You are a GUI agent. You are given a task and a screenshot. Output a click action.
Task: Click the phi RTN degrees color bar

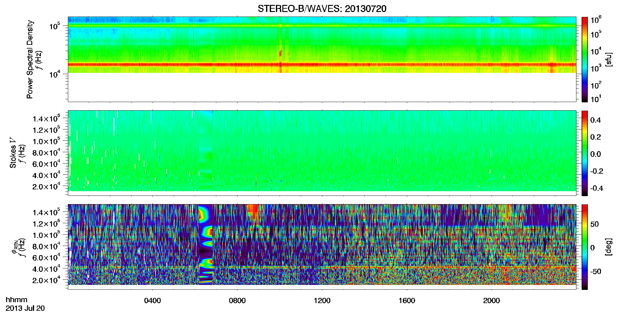585,247
